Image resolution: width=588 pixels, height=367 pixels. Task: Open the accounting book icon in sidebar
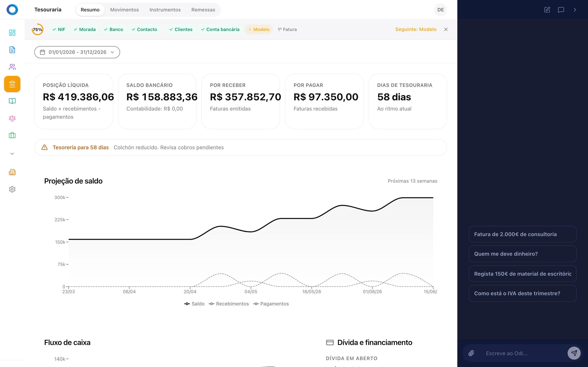[12, 101]
